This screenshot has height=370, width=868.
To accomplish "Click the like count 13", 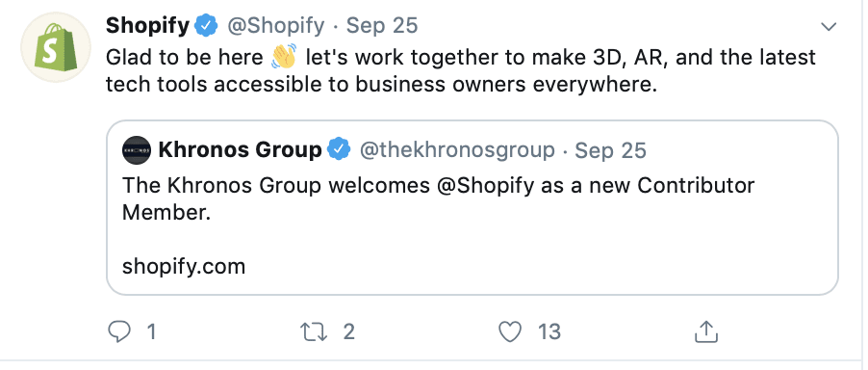I will tap(549, 331).
